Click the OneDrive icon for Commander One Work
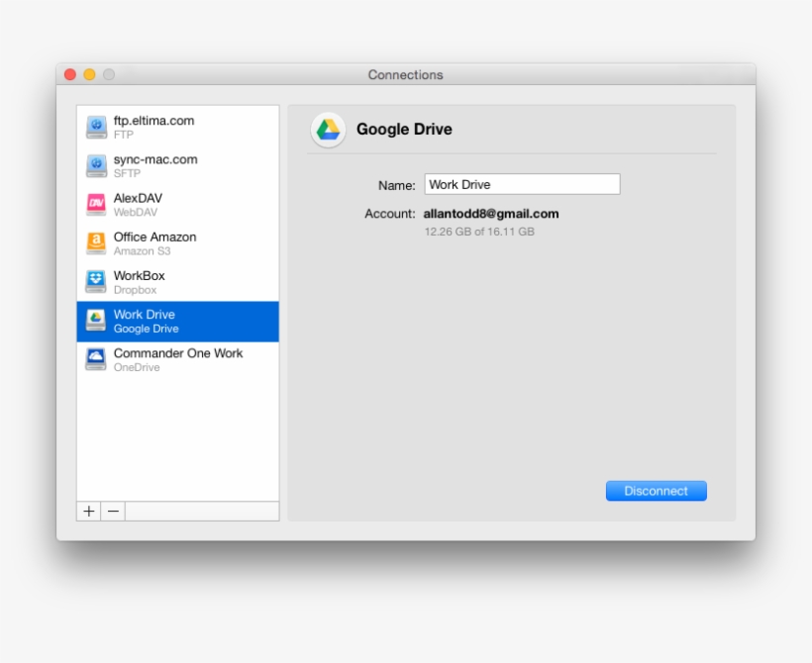This screenshot has height=663, width=812. [95, 358]
